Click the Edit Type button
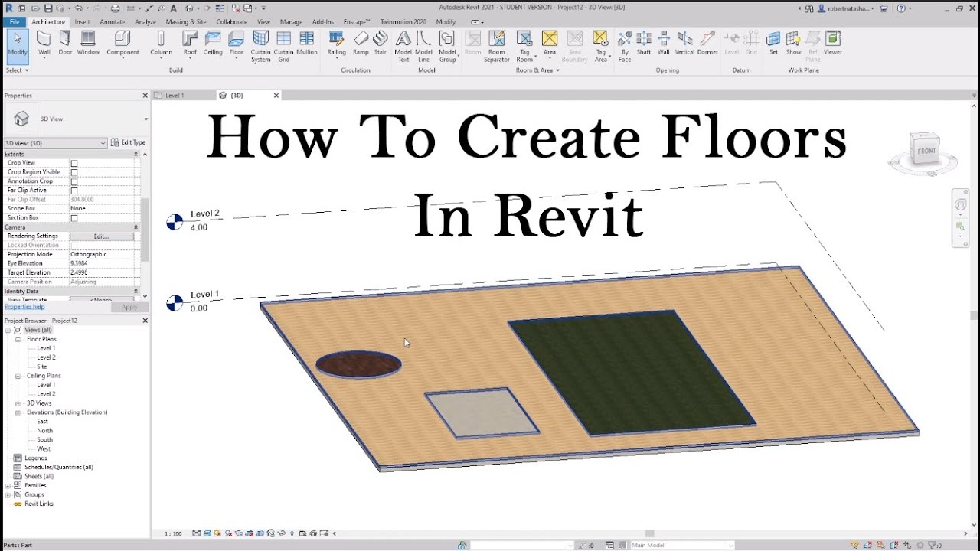This screenshot has width=980, height=551. pyautogui.click(x=128, y=142)
